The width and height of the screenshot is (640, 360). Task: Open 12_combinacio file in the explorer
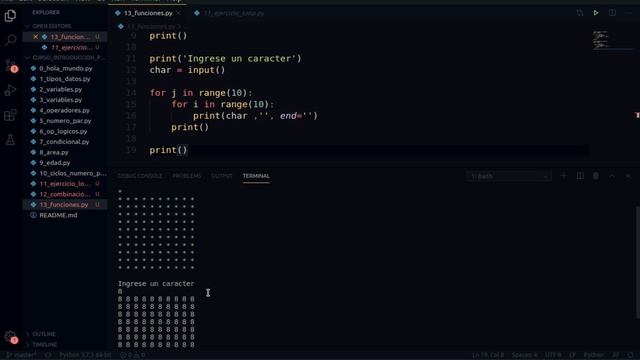(x=65, y=194)
